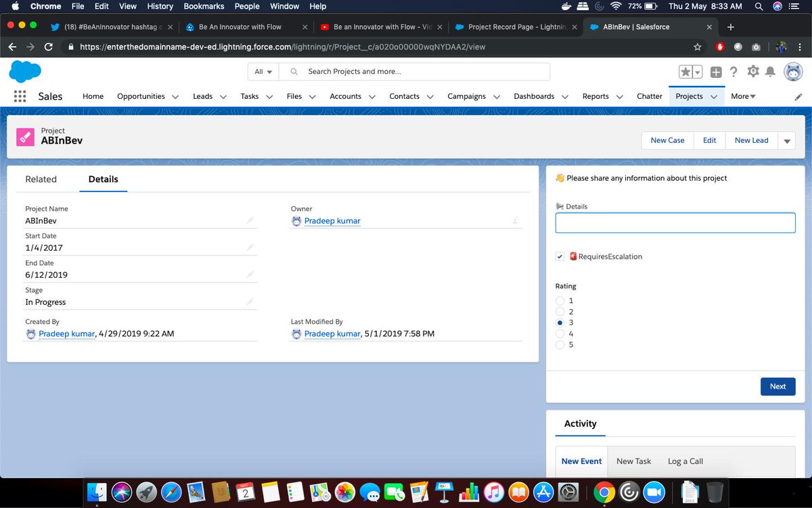Open a new Chrome tab
The height and width of the screenshot is (508, 812).
[x=731, y=27]
